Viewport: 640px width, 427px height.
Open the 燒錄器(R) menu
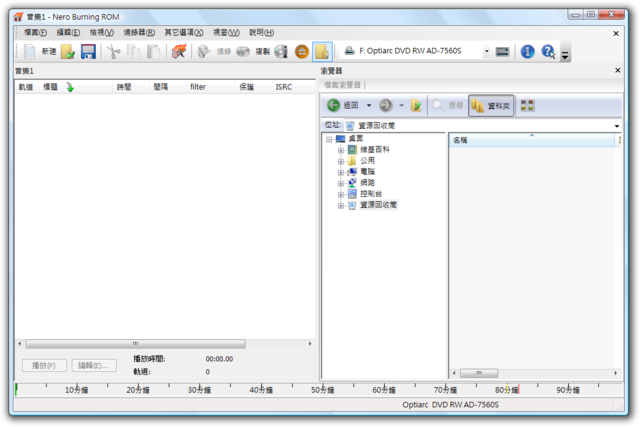coord(139,32)
